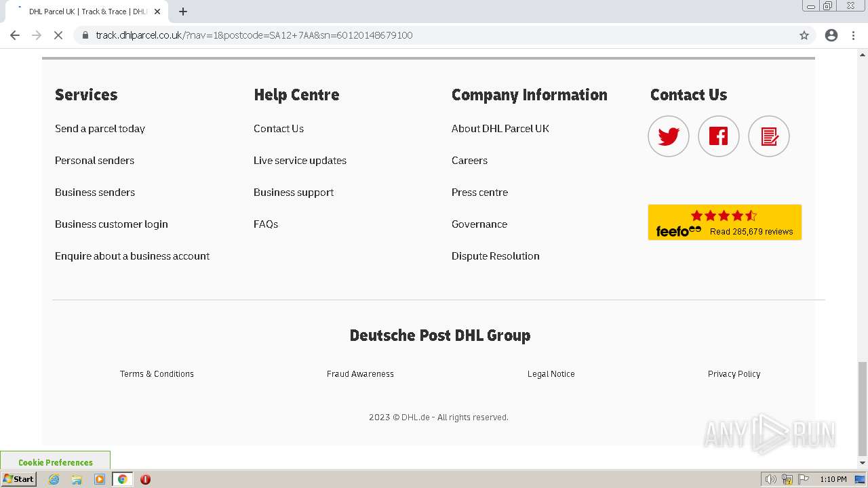
Task: Click the taskbar clock 1:10 PM
Action: pos(833,479)
